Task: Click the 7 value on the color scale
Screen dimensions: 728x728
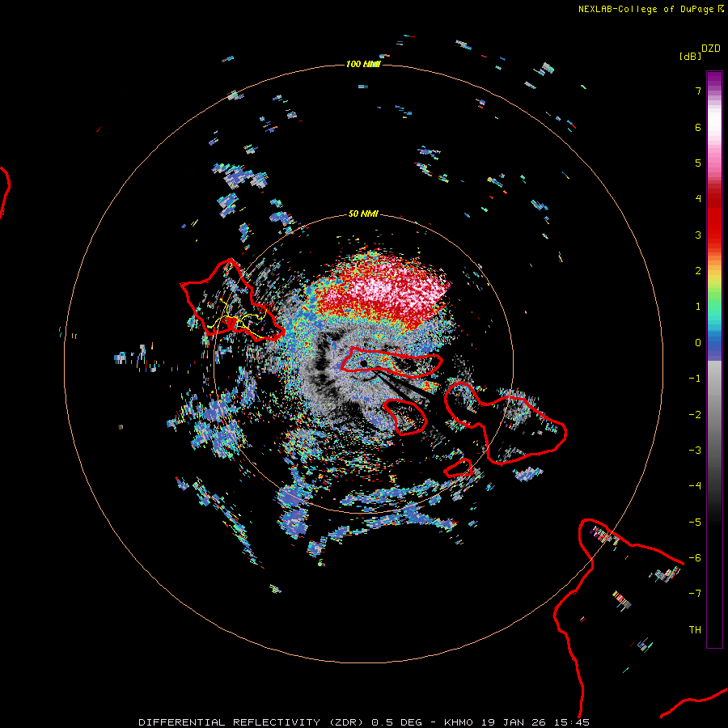Action: [698, 91]
